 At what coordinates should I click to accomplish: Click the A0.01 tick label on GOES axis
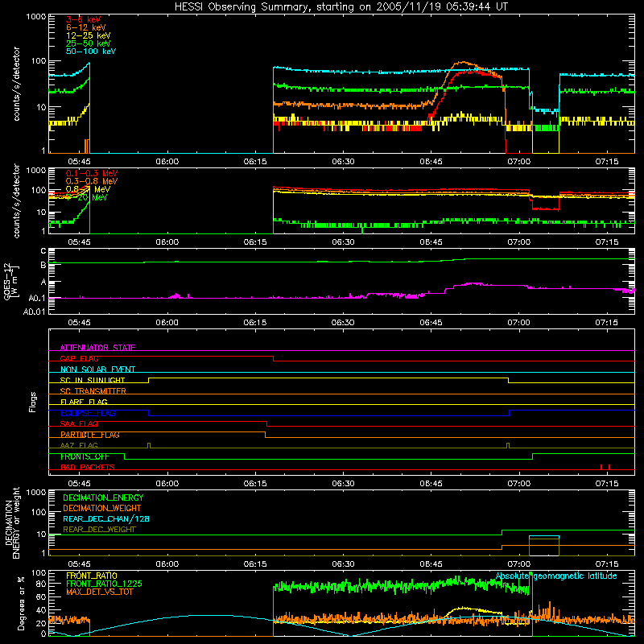[x=34, y=312]
